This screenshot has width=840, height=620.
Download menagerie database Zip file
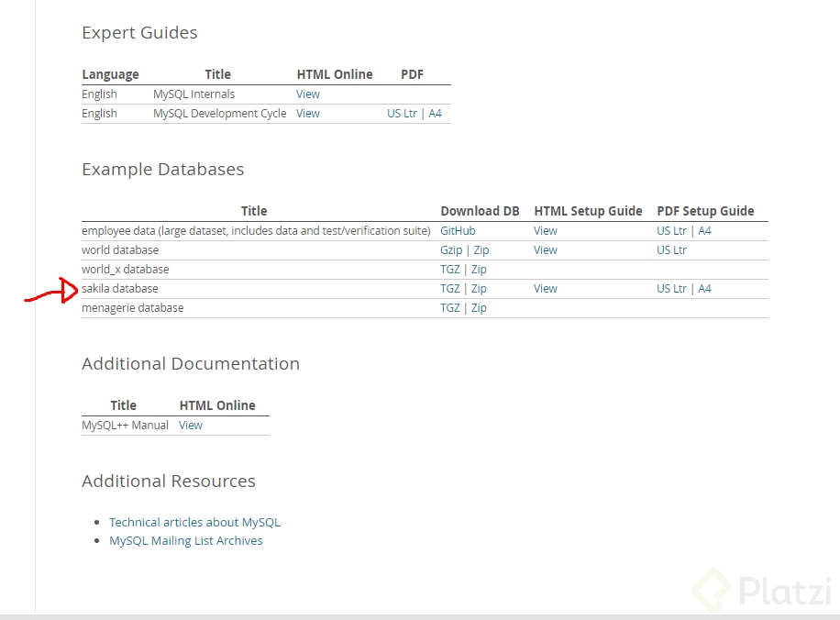click(x=479, y=308)
